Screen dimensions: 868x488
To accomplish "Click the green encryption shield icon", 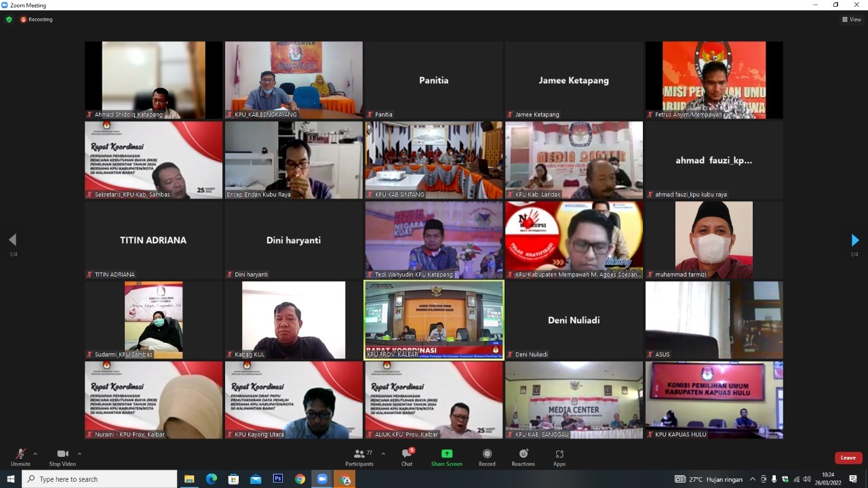I will point(9,20).
